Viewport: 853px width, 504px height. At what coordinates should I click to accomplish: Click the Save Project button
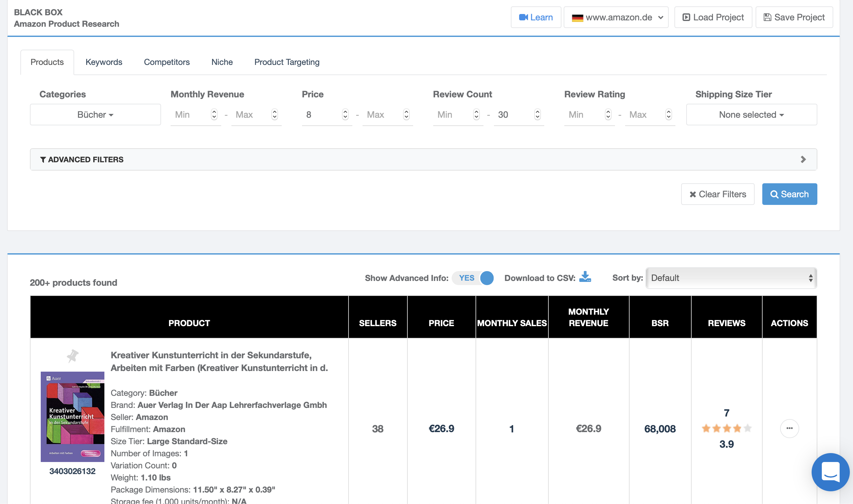pyautogui.click(x=794, y=17)
